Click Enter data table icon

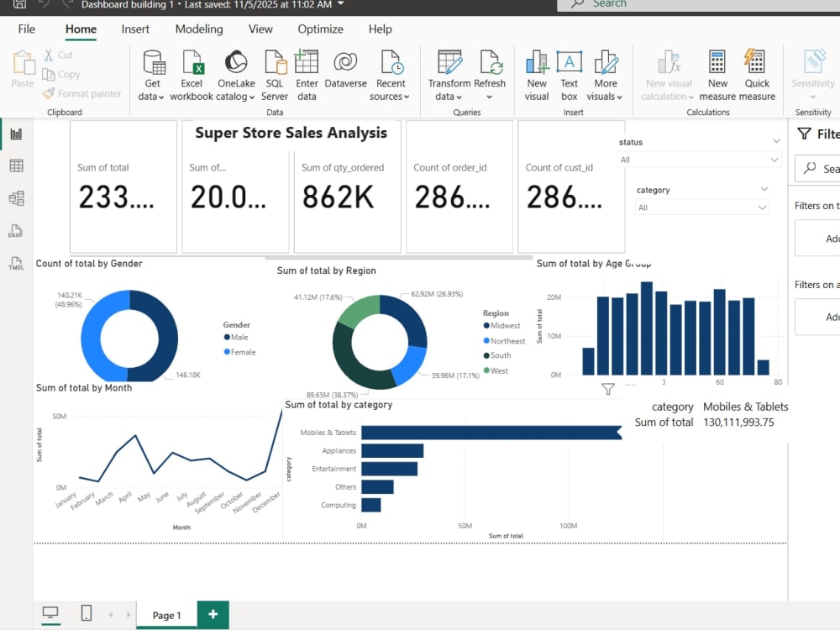pos(307,61)
